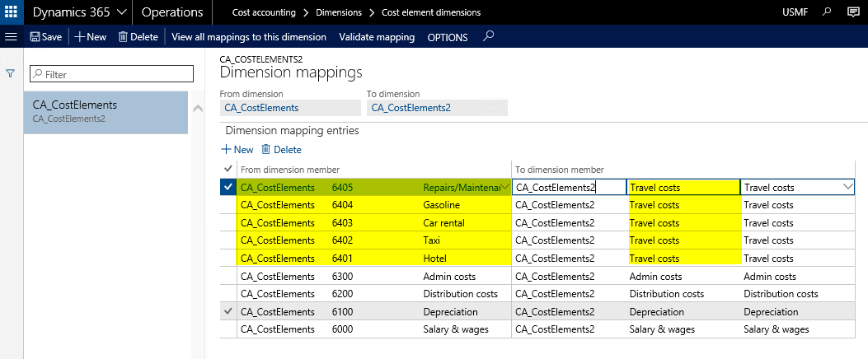Open the messages icon in top header
Viewport: 868px width, 359px height.
tap(853, 12)
